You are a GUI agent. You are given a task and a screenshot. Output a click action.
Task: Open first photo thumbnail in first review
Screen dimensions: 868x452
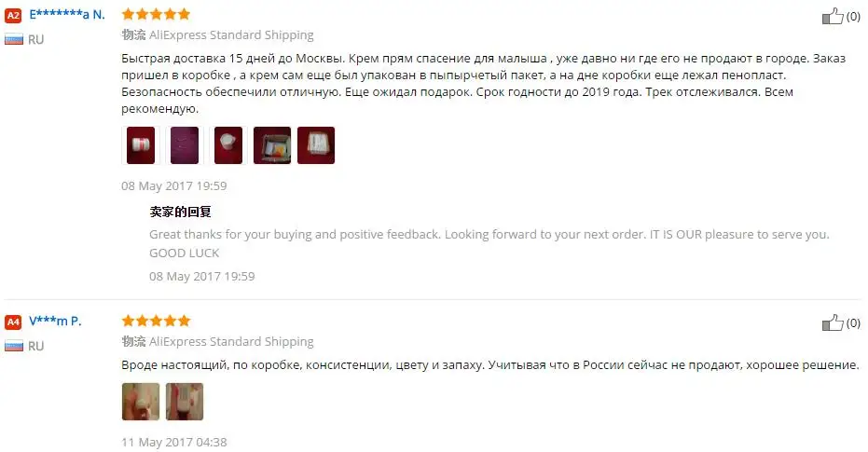click(x=141, y=145)
